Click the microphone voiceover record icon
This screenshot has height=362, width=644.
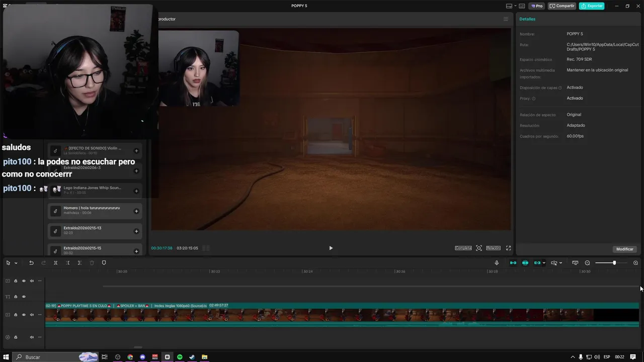497,263
